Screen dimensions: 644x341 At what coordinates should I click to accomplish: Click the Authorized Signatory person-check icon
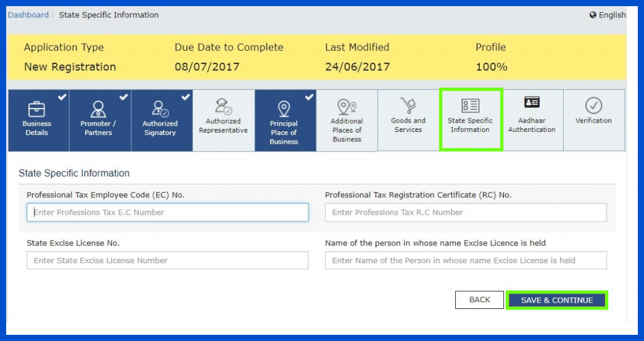pyautogui.click(x=160, y=109)
